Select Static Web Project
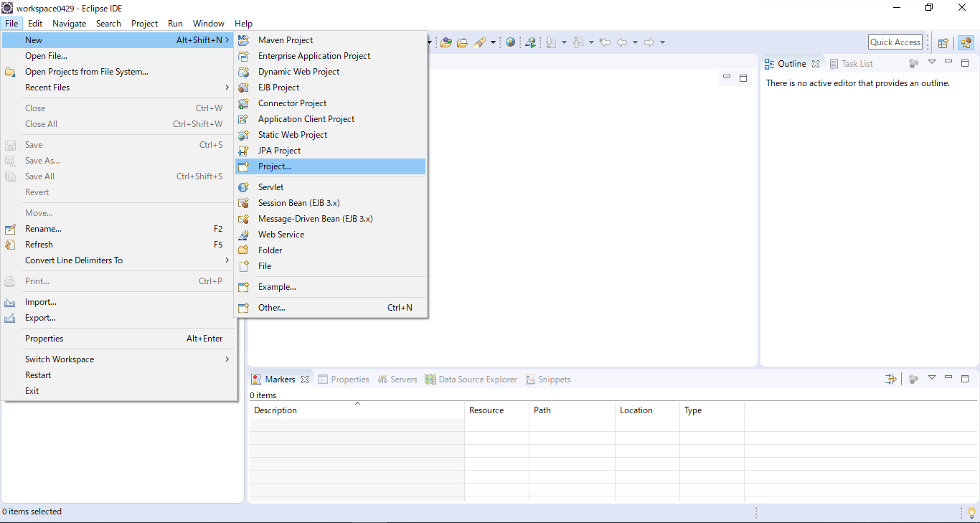The image size is (980, 523). coord(331,135)
